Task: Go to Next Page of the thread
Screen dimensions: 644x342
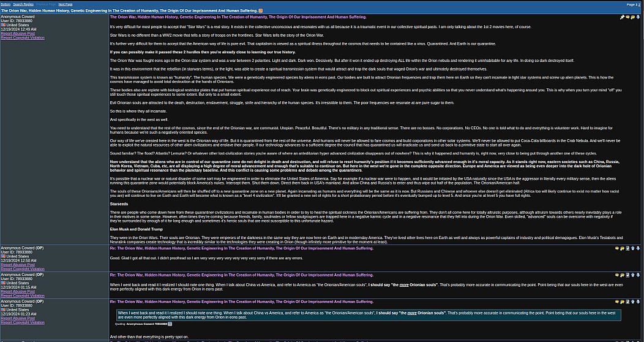Action: 66,4
